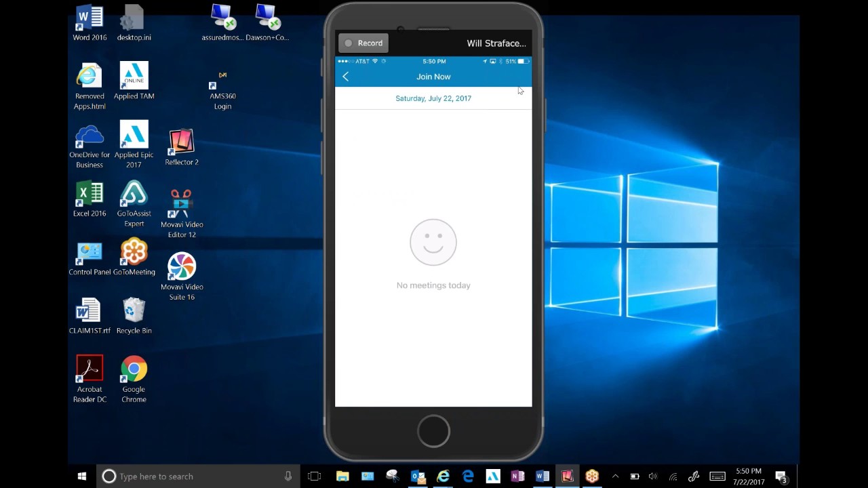868x488 pixels.
Task: Open the Removed Apps.html file
Action: pos(90,86)
